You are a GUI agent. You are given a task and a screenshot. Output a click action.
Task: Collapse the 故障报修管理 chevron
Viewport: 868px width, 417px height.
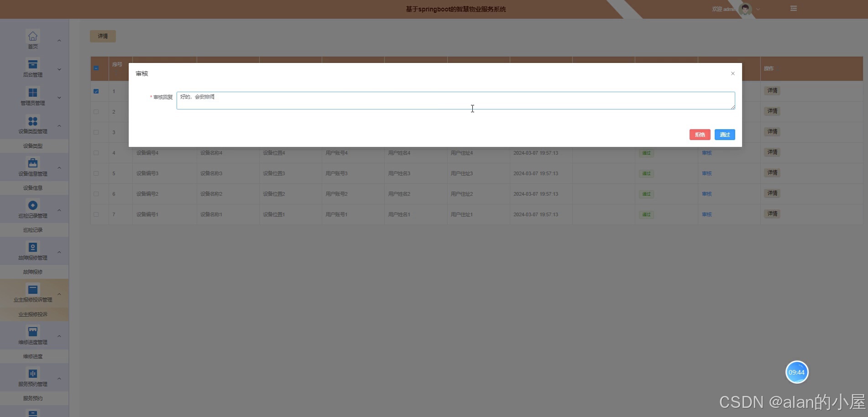(x=59, y=252)
